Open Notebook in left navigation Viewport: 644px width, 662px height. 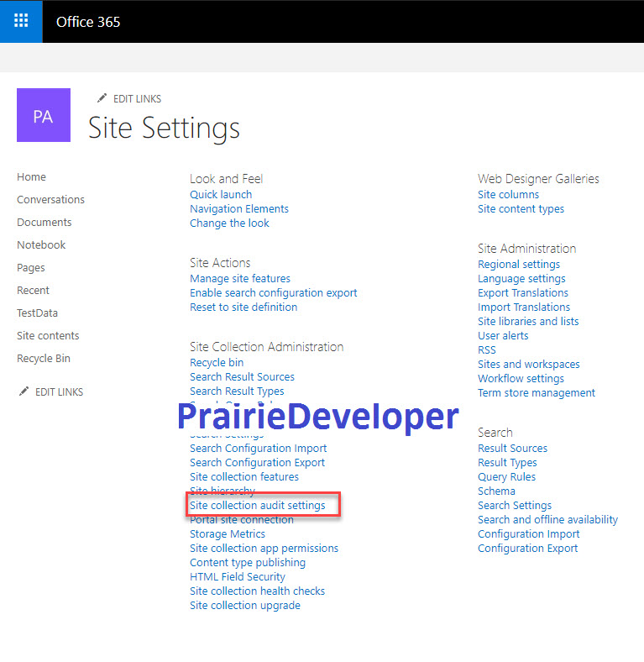[41, 244]
